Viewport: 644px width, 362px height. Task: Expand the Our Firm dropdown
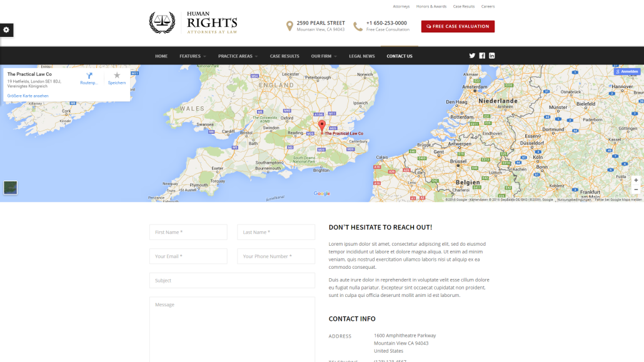(x=324, y=56)
